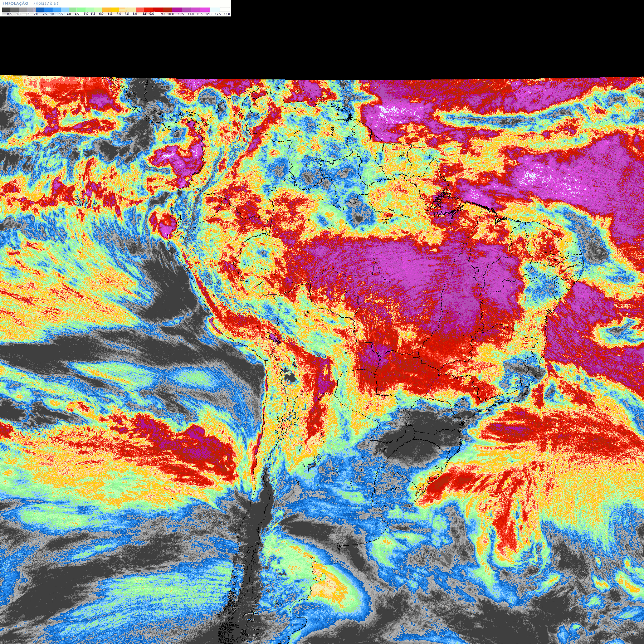Click the bright red 9.0 legend swatch
Image resolution: width=644 pixels, height=644 pixels.
click(148, 10)
